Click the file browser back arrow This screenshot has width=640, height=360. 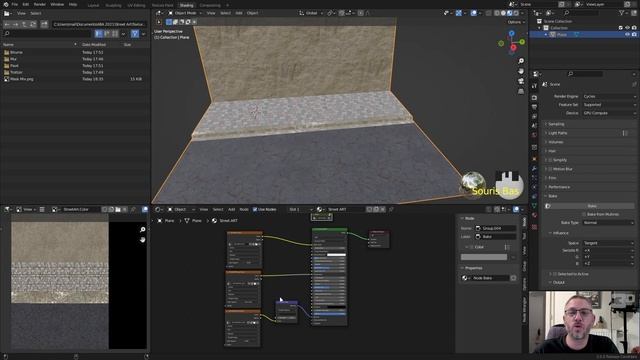(x=7, y=24)
